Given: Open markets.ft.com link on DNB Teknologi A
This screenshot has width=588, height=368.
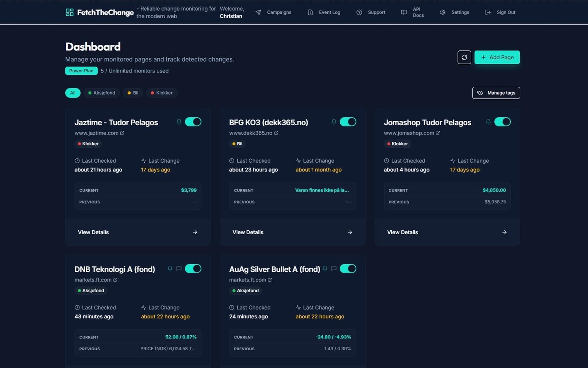Looking at the screenshot, I should point(96,280).
